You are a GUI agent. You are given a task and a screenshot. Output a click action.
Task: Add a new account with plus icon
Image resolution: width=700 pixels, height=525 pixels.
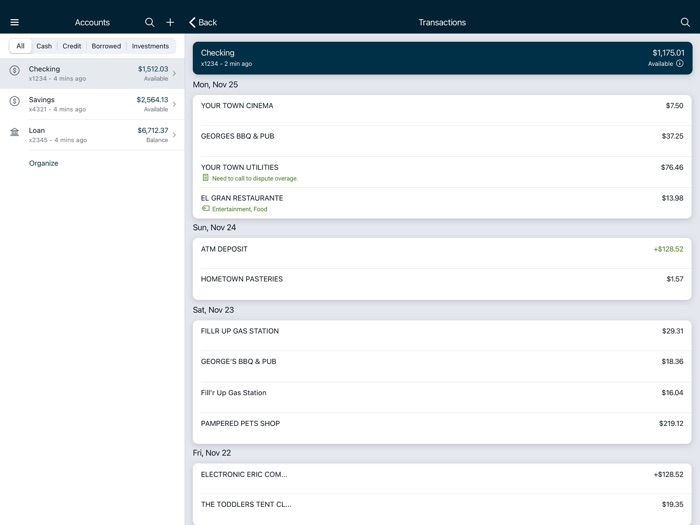point(170,22)
